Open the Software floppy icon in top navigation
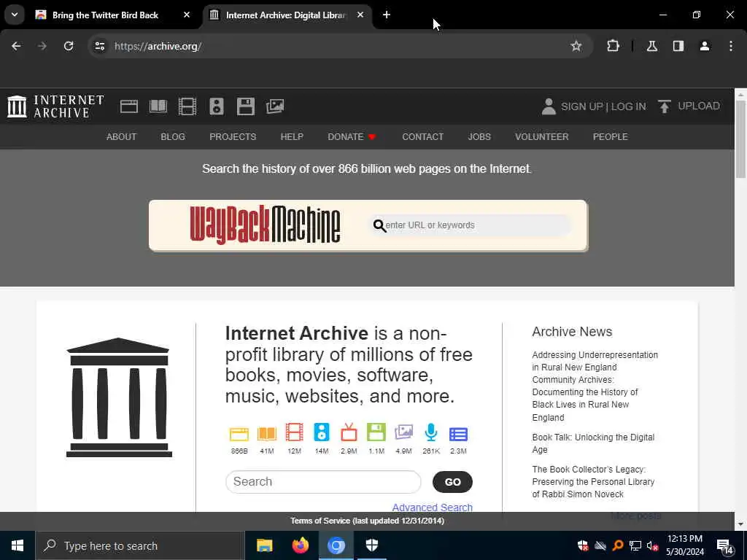Screen dimensions: 747x560 pyautogui.click(x=246, y=106)
